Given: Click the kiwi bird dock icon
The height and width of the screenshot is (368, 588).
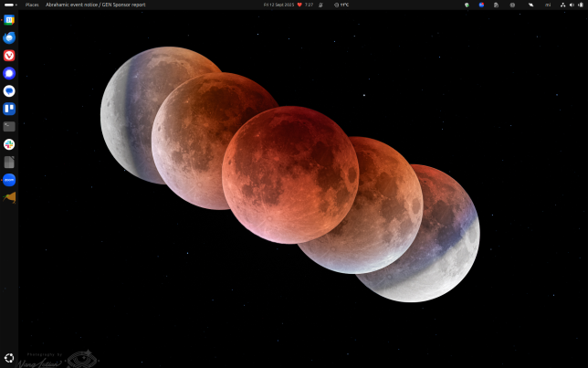Looking at the screenshot, I should (x=9, y=197).
